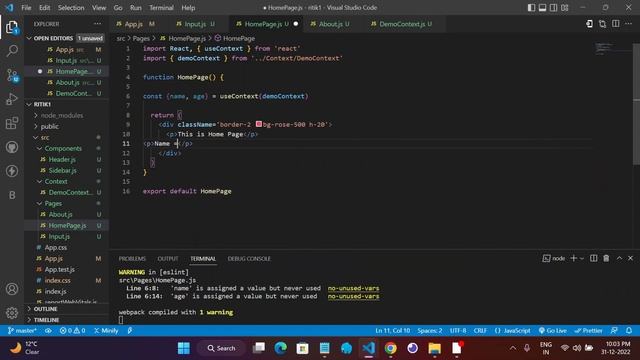Image resolution: width=640 pixels, height=360 pixels.
Task: Open the Search view in activity bar
Action: [12, 51]
